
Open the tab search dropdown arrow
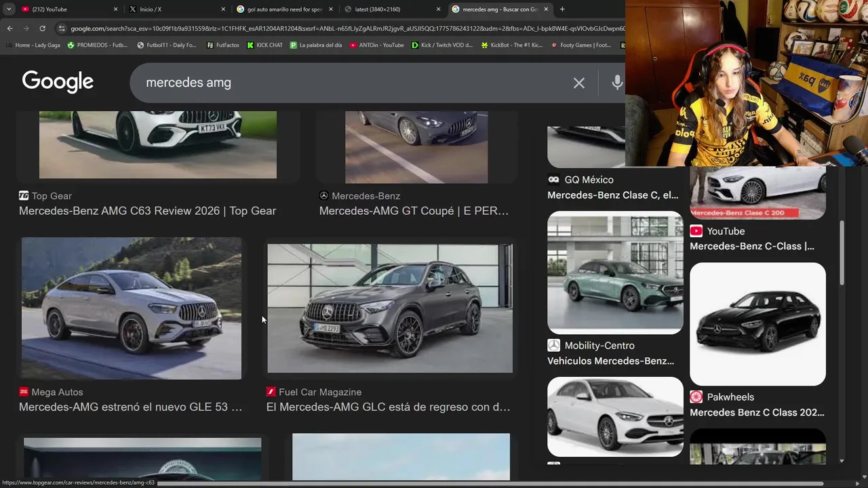tap(8, 9)
